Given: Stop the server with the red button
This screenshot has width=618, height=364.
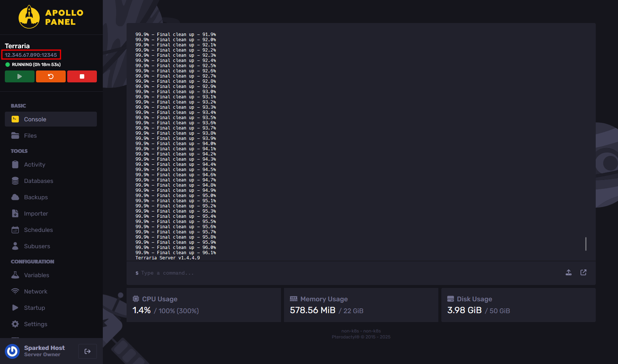Looking at the screenshot, I should point(82,76).
